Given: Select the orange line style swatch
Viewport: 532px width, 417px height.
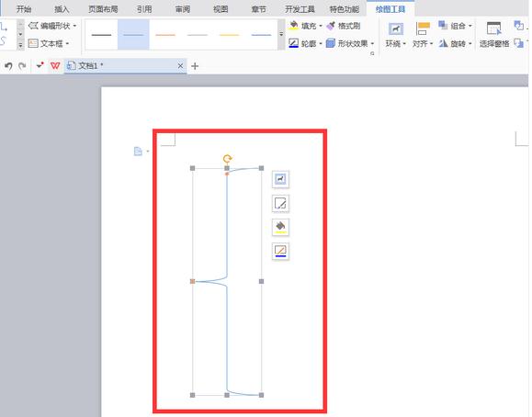Looking at the screenshot, I should [x=165, y=35].
